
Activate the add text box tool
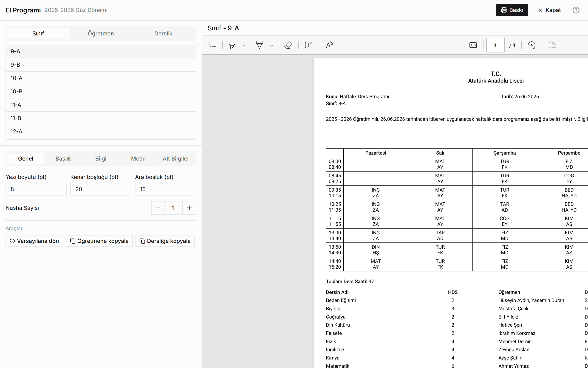[x=308, y=45]
